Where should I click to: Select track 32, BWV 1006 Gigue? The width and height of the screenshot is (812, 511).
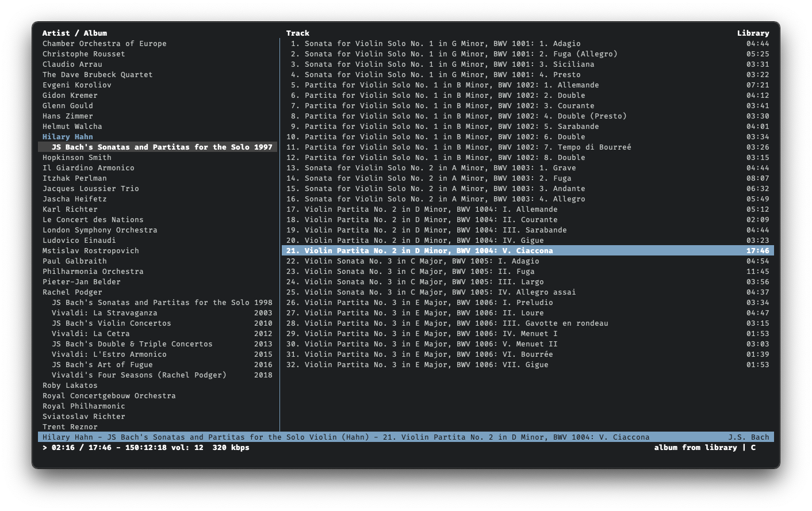click(x=527, y=365)
